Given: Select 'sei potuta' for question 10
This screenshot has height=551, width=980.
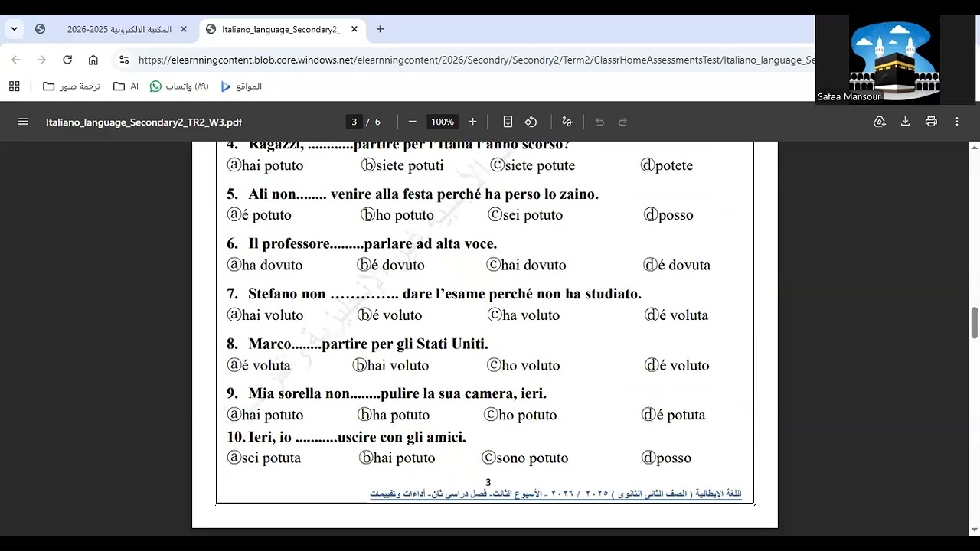Looking at the screenshot, I should (264, 458).
